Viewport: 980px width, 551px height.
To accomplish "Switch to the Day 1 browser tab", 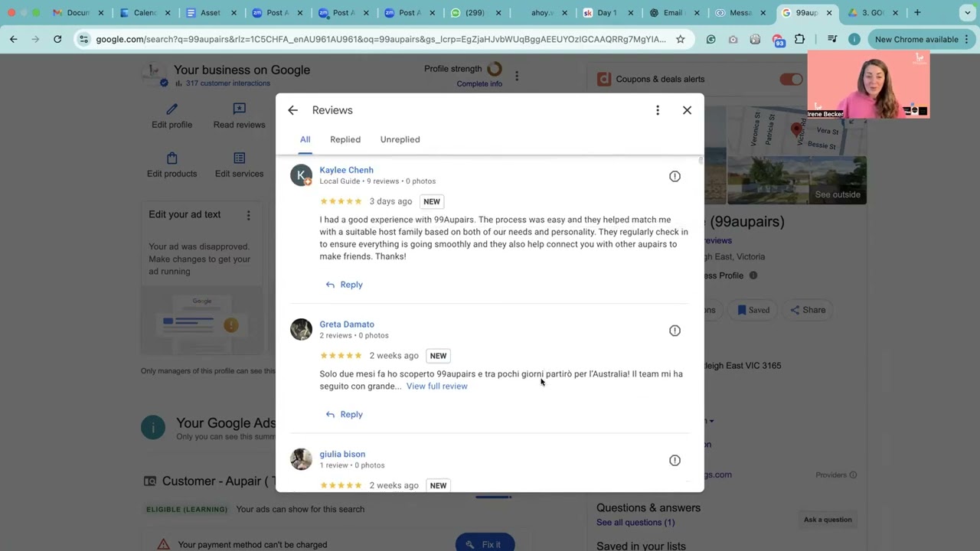I will (x=607, y=13).
